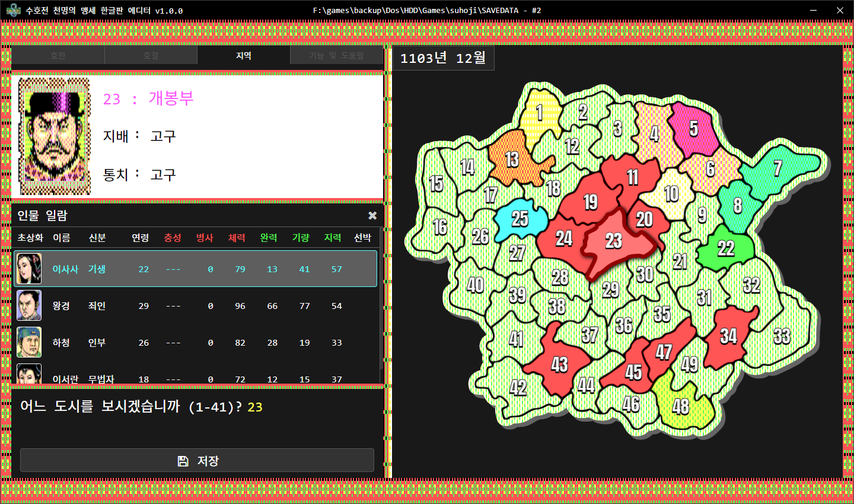Screen dimensions: 854x504
Task: Sort by 기량 column header
Action: click(301, 238)
